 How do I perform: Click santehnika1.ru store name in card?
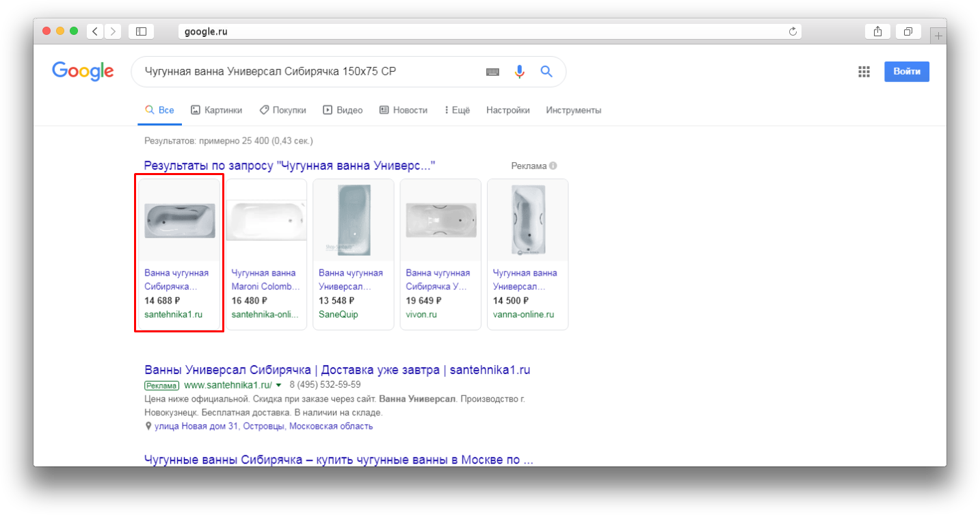174,315
